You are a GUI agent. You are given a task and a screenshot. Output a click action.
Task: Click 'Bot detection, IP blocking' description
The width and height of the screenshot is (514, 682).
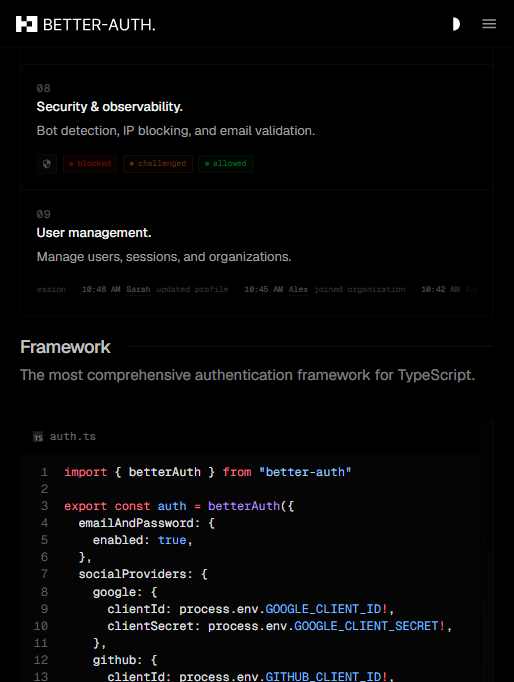176,130
